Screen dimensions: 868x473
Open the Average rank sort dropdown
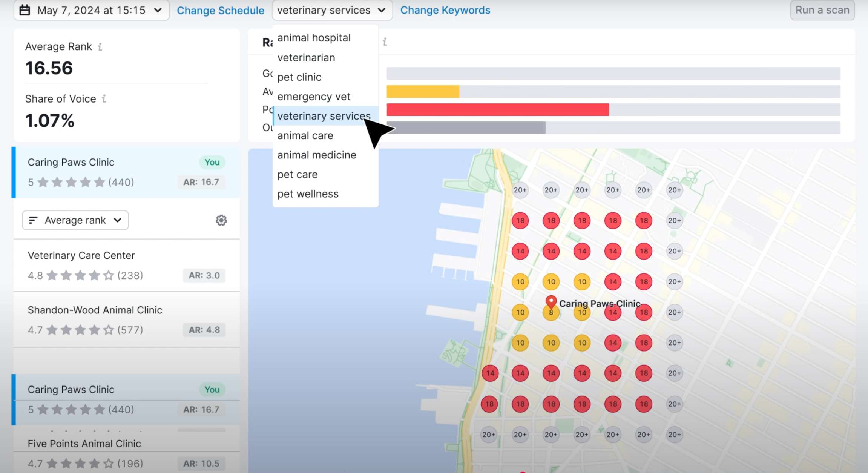tap(75, 220)
